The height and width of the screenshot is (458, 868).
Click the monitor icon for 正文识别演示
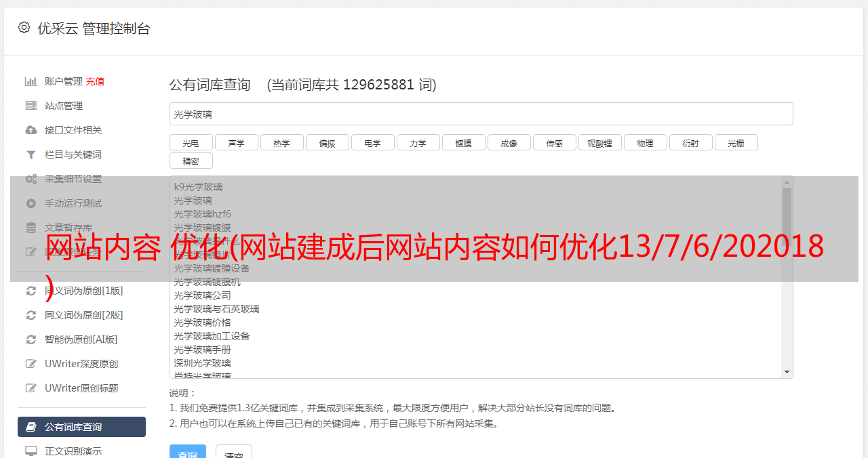[31, 451]
